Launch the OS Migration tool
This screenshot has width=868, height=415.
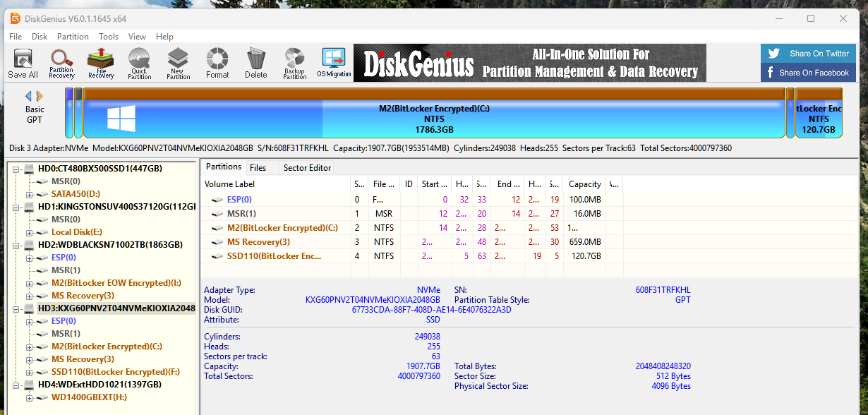tap(333, 64)
